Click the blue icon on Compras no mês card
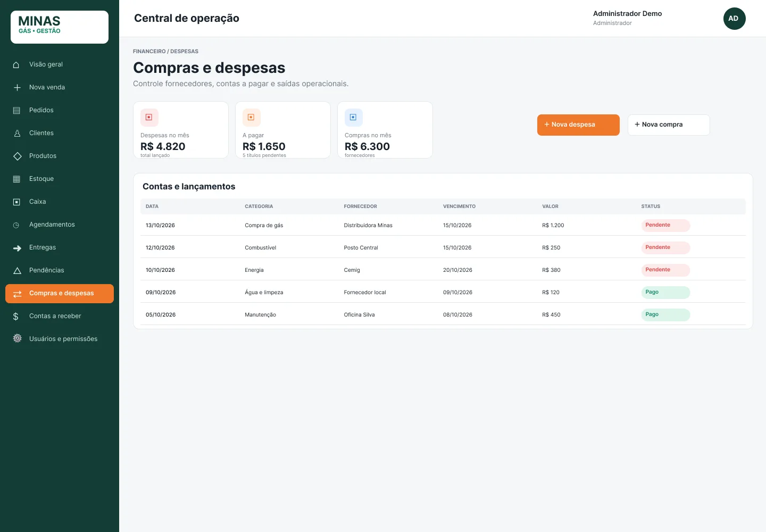Image resolution: width=766 pixels, height=532 pixels. pyautogui.click(x=354, y=118)
